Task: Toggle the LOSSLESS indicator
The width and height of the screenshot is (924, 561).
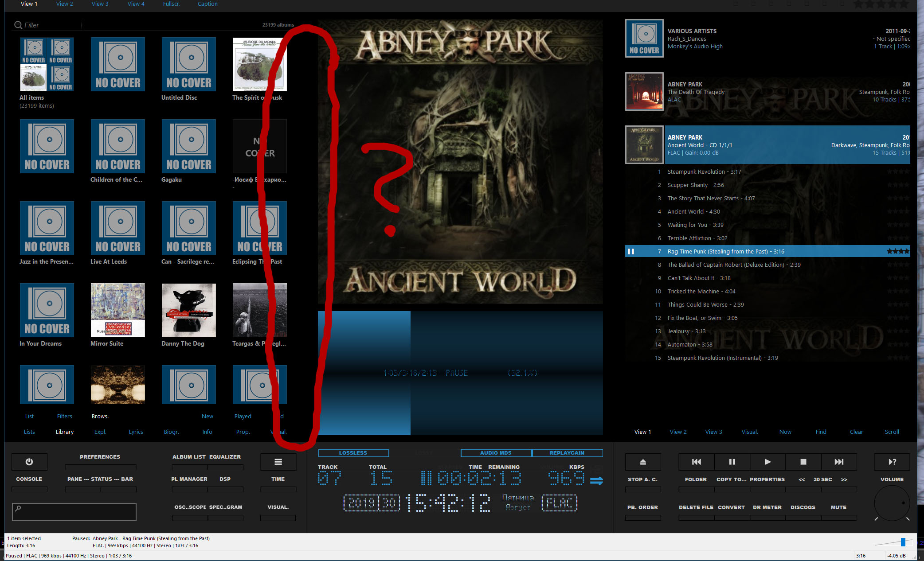Action: pos(353,453)
